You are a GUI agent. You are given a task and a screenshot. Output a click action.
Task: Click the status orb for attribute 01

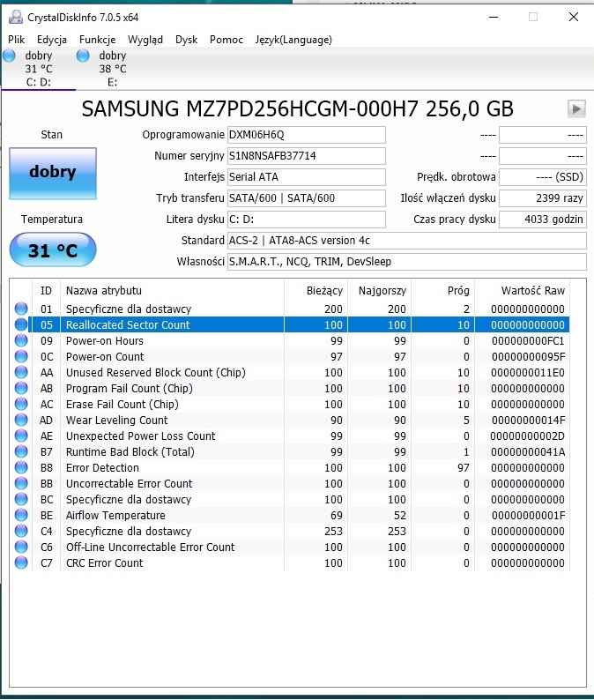point(21,309)
